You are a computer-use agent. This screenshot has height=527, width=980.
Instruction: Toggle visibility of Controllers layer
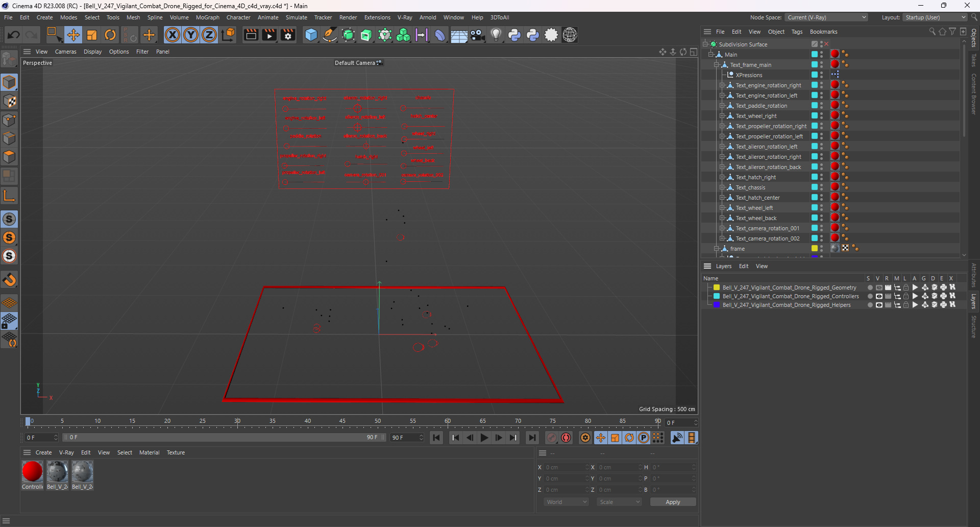click(x=879, y=296)
